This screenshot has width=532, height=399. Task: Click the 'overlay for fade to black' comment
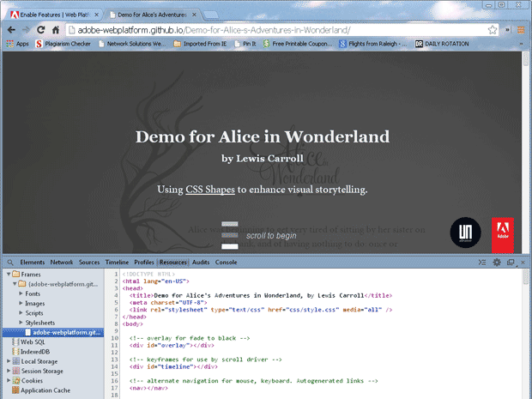click(190, 338)
